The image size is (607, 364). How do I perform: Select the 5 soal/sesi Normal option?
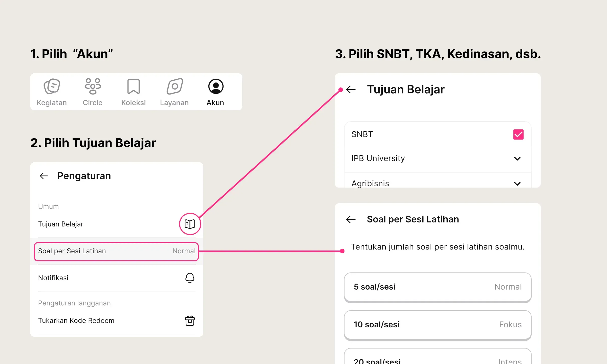click(x=438, y=287)
